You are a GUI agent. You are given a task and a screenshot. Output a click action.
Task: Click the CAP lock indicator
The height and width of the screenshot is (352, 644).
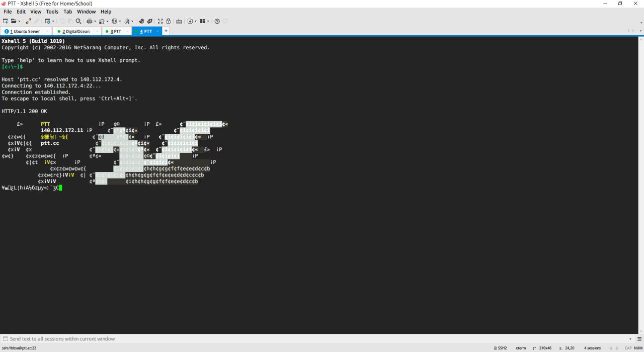point(628,348)
